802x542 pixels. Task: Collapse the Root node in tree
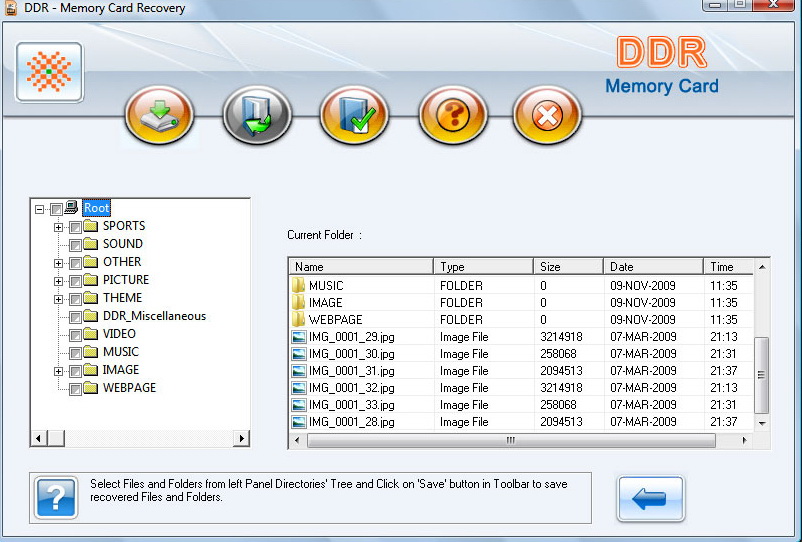click(40, 209)
